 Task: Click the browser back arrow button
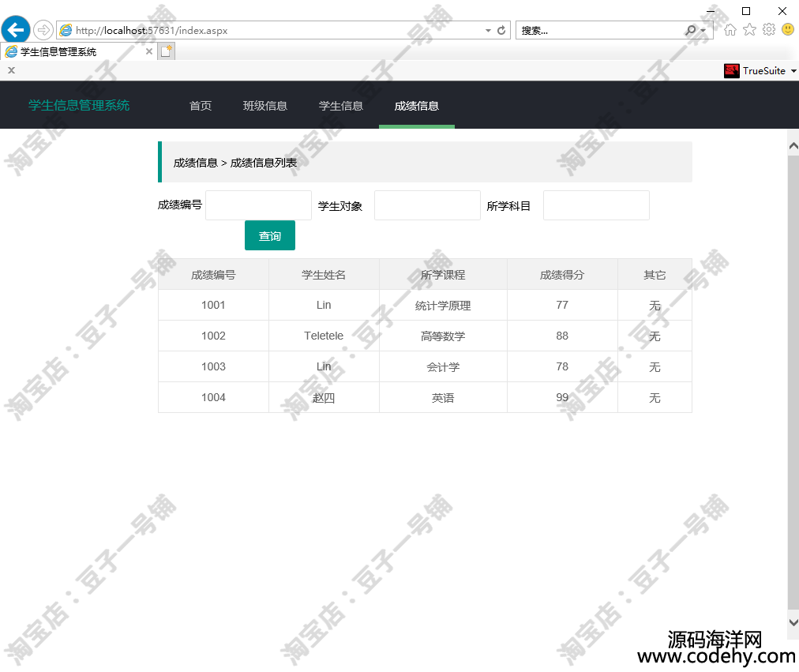point(16,30)
